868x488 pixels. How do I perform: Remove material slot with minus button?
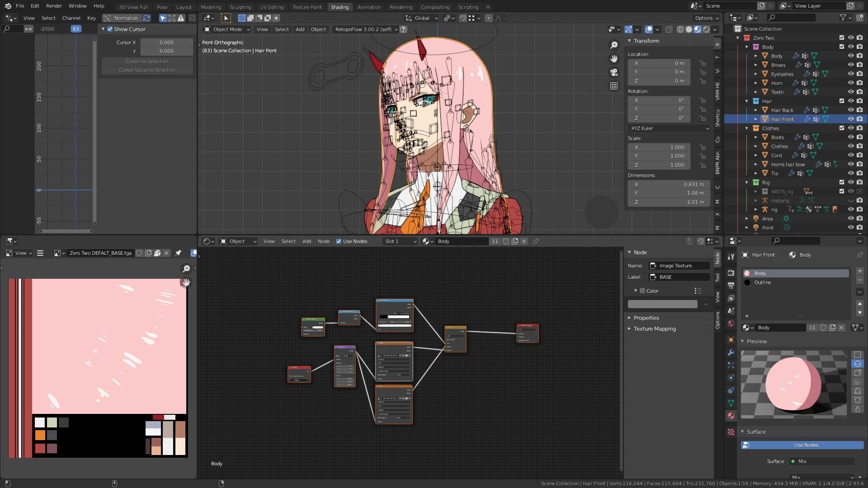[x=859, y=280]
